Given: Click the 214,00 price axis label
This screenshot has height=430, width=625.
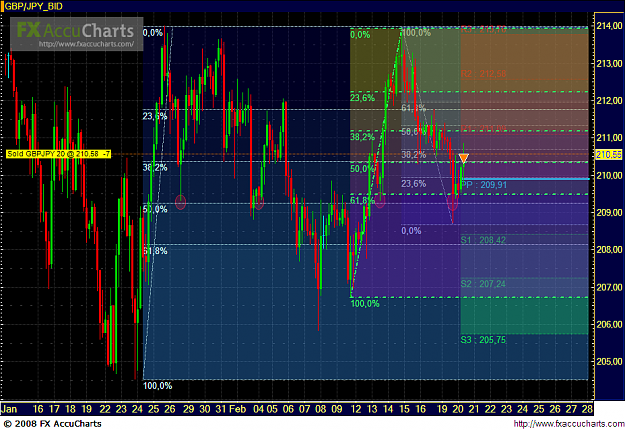Looking at the screenshot, I should click(609, 26).
